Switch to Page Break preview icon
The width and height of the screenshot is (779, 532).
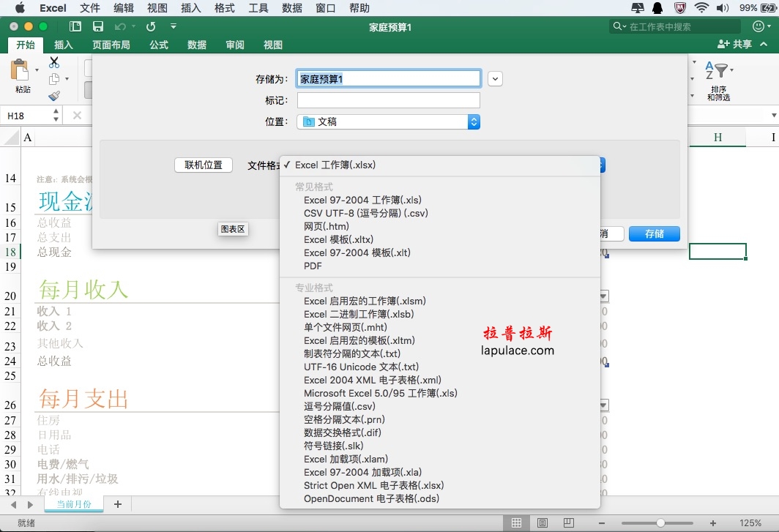tap(569, 522)
